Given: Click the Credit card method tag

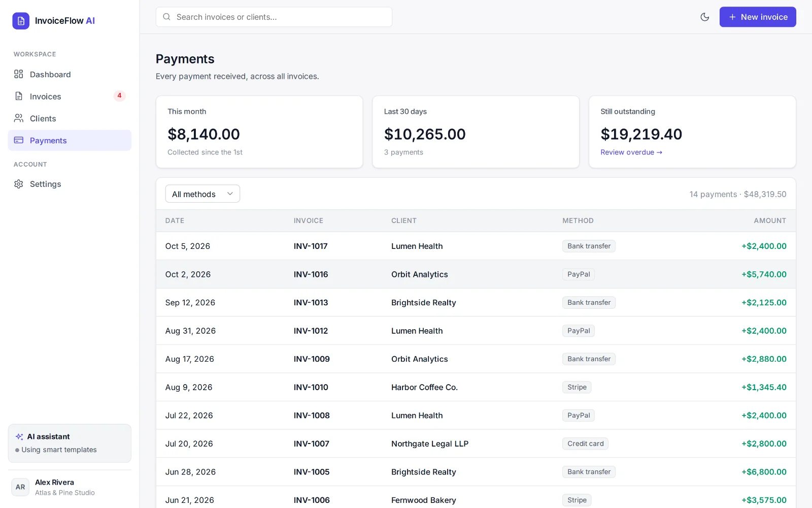Looking at the screenshot, I should coord(585,443).
